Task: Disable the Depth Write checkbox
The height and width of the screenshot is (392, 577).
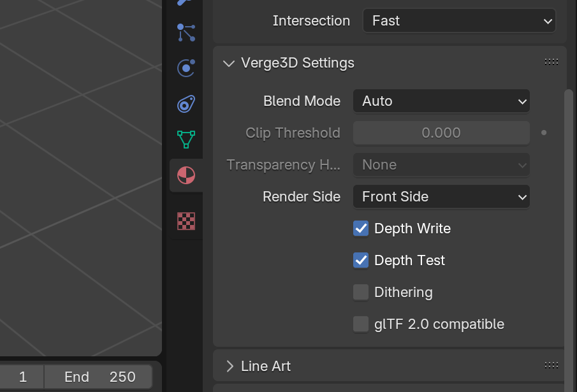Action: (361, 228)
